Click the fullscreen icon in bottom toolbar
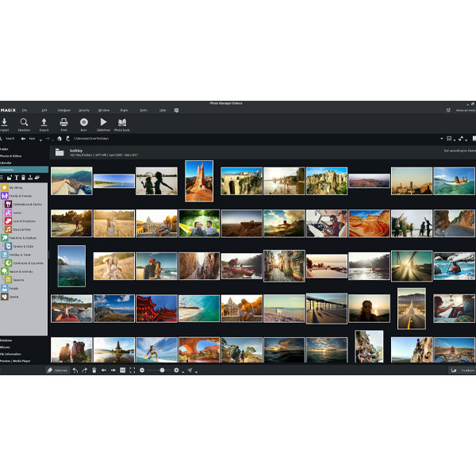476x476 pixels. (132, 370)
